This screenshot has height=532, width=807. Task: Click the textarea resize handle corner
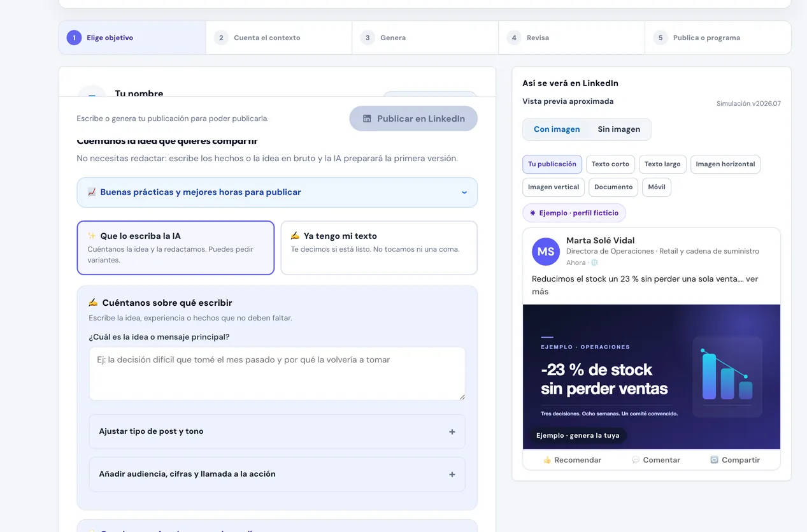pos(462,396)
